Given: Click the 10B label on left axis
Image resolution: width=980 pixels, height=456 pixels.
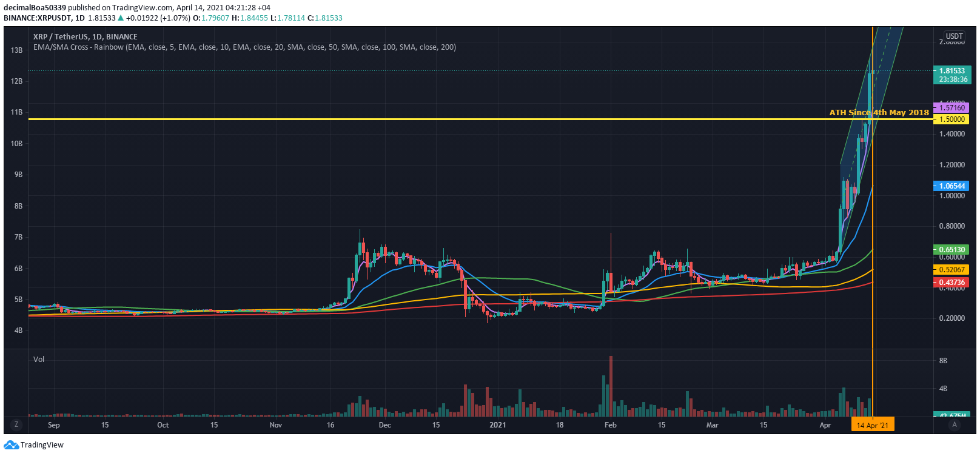Looking at the screenshot, I should click(16, 144).
